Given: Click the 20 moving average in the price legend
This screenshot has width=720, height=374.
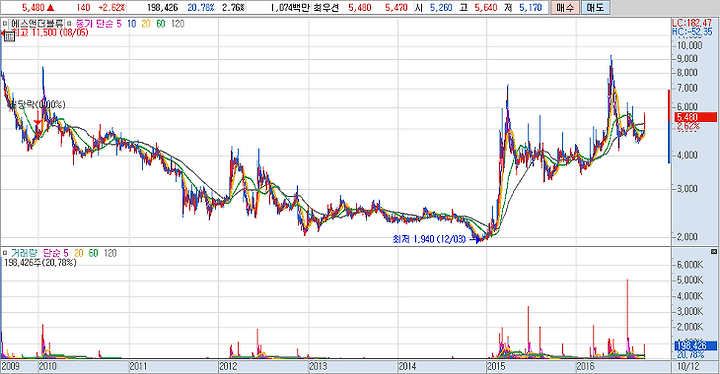Looking at the screenshot, I should [x=146, y=23].
